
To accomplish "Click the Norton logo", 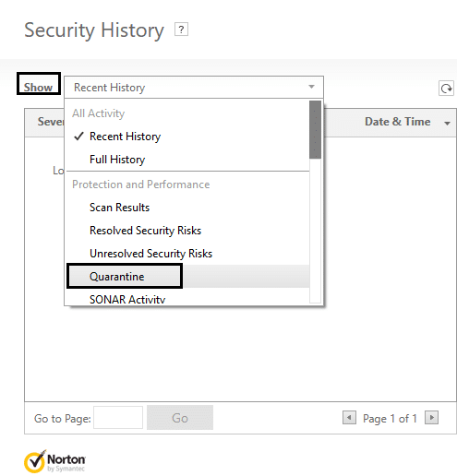I will pyautogui.click(x=54, y=461).
